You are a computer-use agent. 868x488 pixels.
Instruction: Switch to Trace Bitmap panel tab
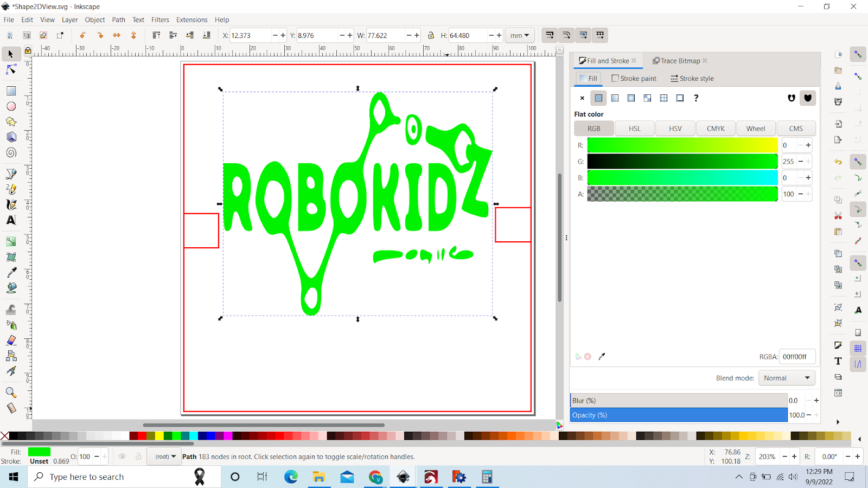tap(680, 61)
